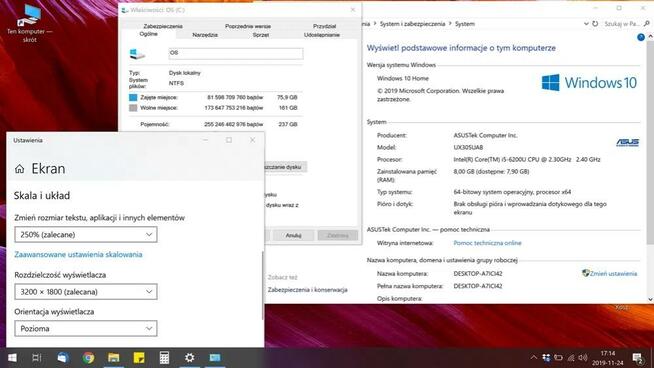
Task: Select the System control panel taskbar icon
Action: point(215,358)
